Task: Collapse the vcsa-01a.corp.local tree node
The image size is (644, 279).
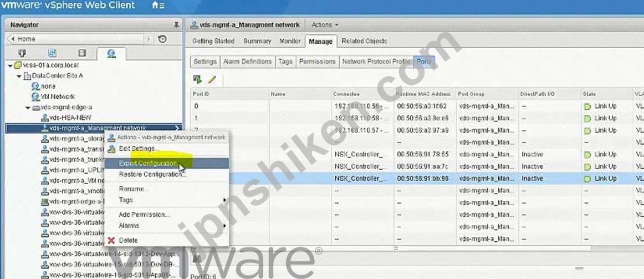Action: coord(10,65)
